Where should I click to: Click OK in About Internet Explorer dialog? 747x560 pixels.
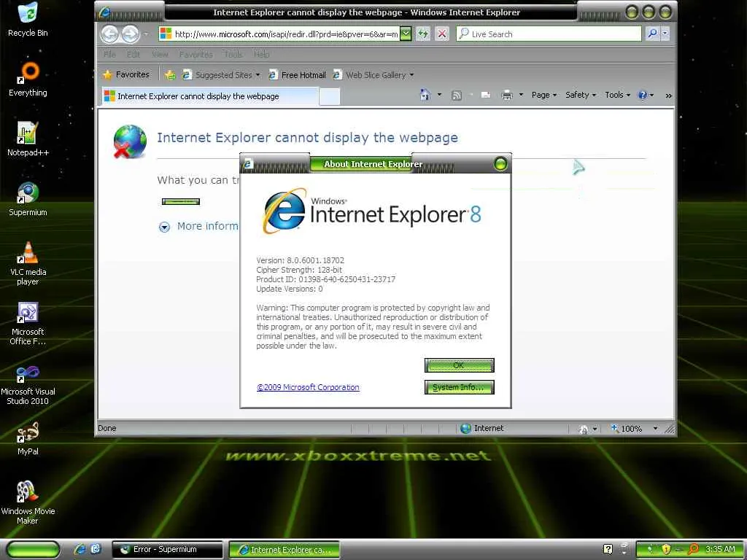click(460, 365)
